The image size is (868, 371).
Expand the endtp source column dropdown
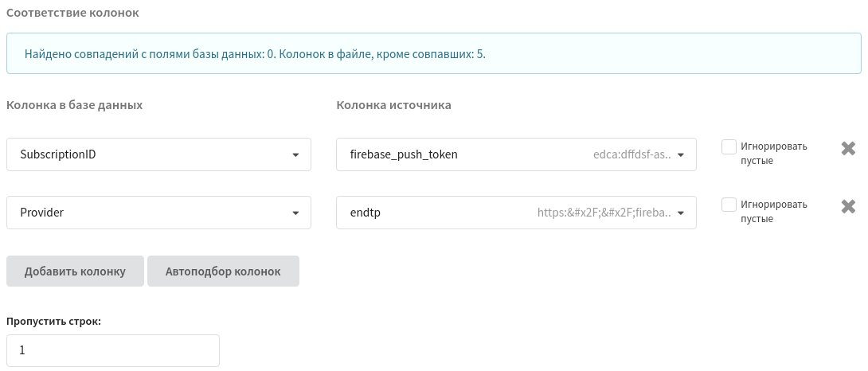516,212
